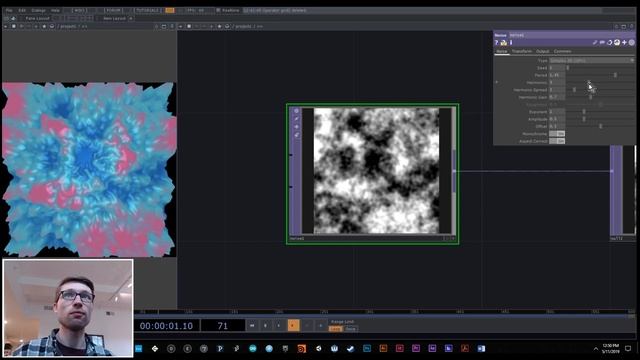Screen dimensions: 640x360
Task: Open Python help icon in parameter panel
Action: [504, 42]
